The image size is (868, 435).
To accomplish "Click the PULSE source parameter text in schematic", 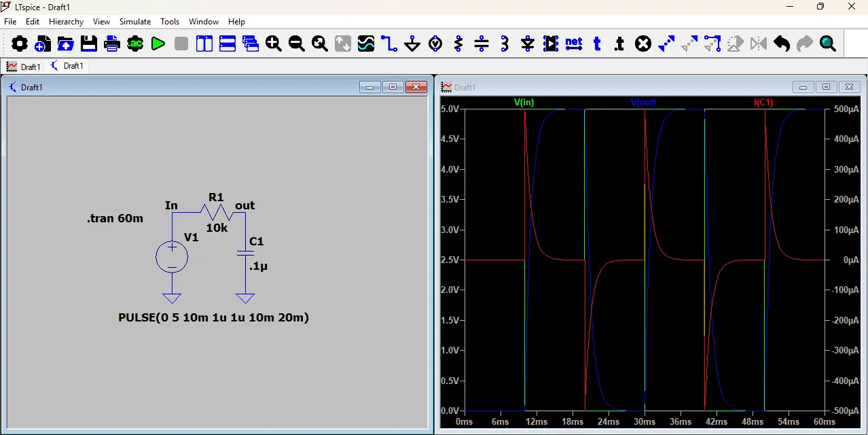I will tap(213, 317).
